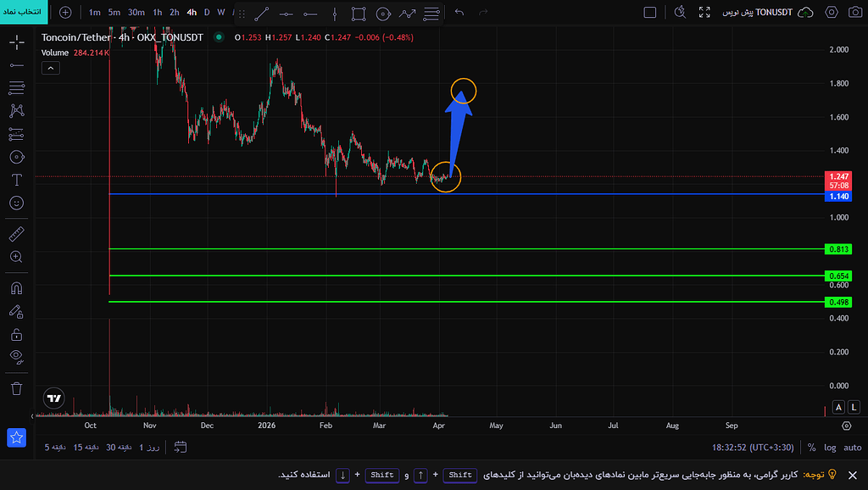Collapse the indicator legend chevron
The width and height of the screenshot is (868, 490).
(x=50, y=68)
